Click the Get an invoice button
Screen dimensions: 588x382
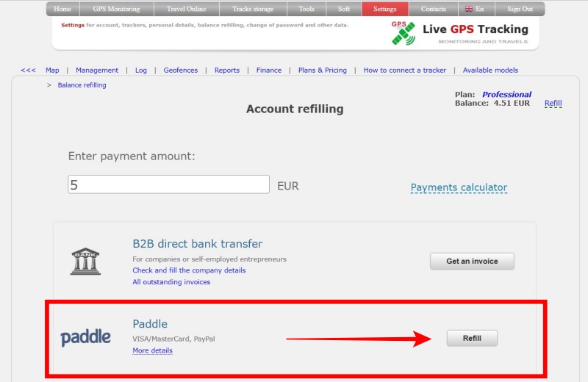(472, 261)
